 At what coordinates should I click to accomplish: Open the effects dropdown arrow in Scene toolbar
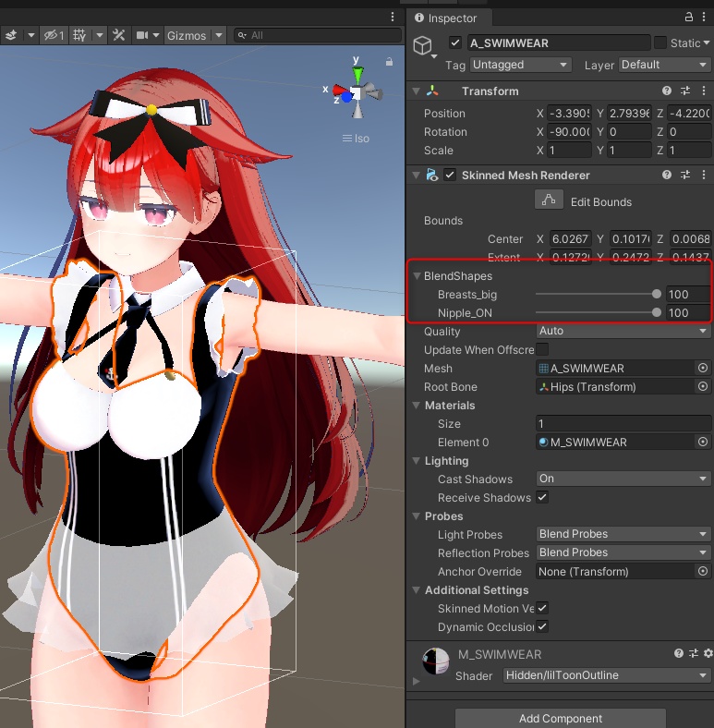[x=31, y=35]
